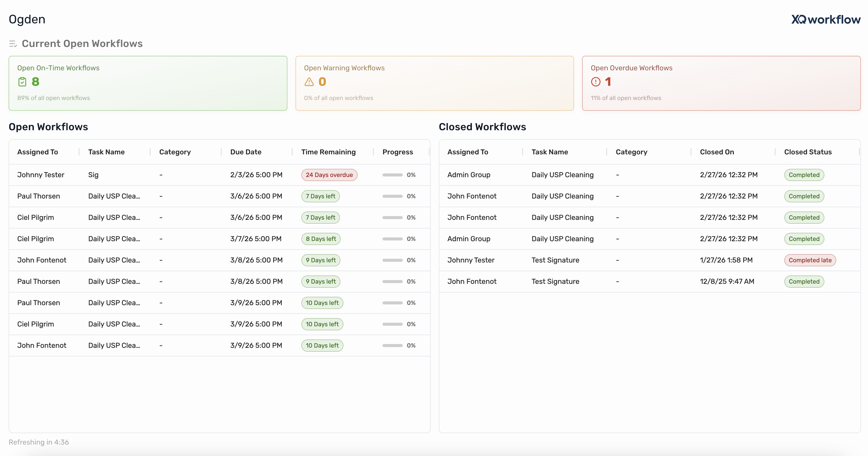Sort the Due Date column
868x456 pixels.
246,152
